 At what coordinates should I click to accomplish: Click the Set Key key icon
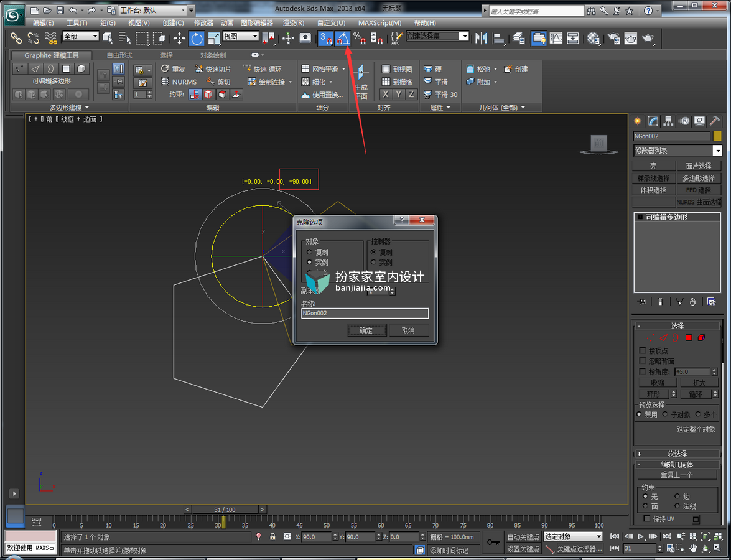coord(493,543)
